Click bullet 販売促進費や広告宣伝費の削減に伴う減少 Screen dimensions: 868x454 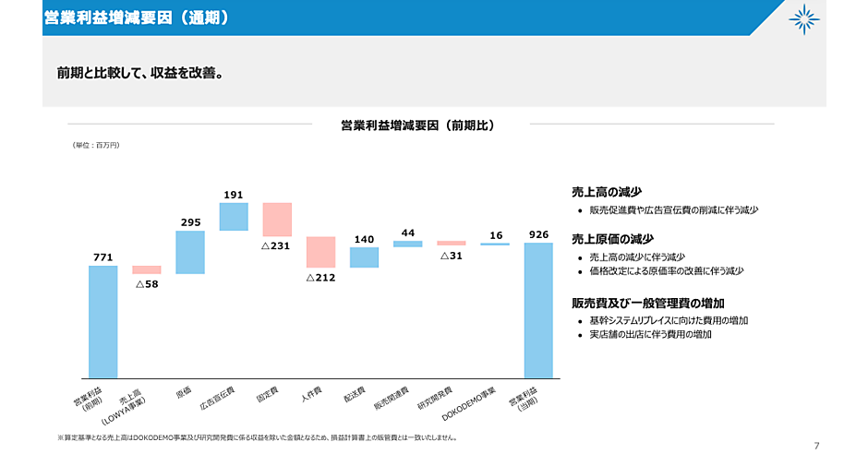[674, 210]
